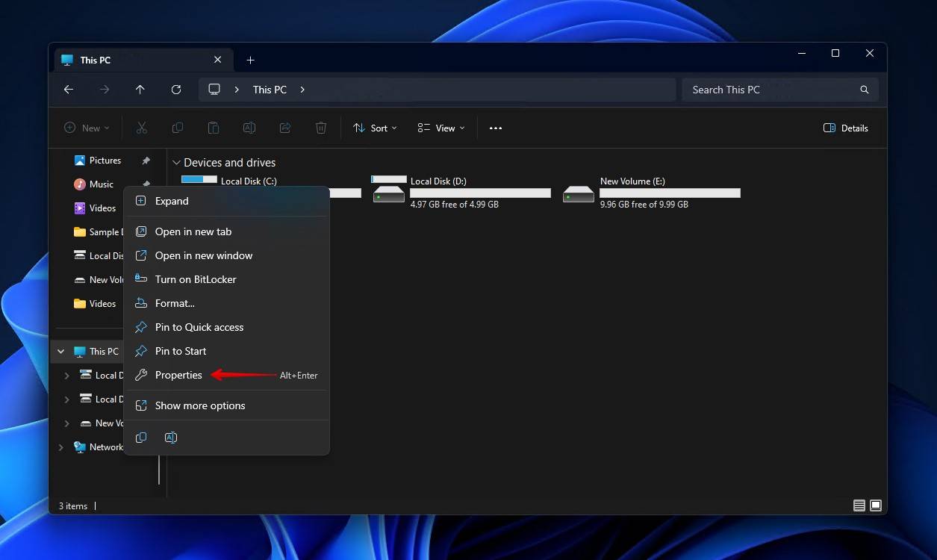Screen dimensions: 937x560
Task: Open the View dropdown
Action: 441,128
